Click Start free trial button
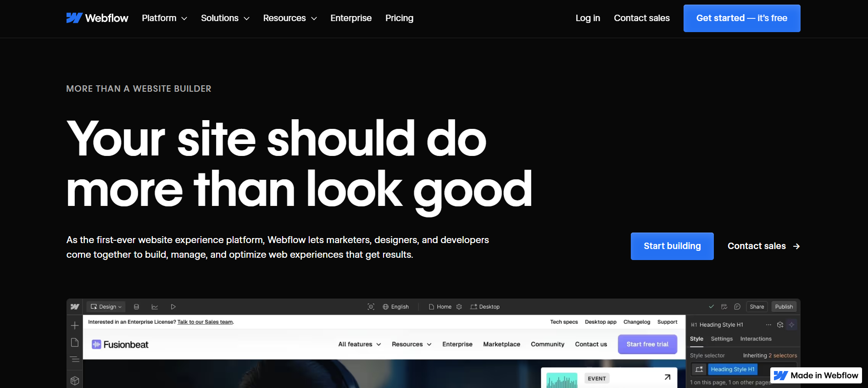This screenshot has height=388, width=868. 647,344
